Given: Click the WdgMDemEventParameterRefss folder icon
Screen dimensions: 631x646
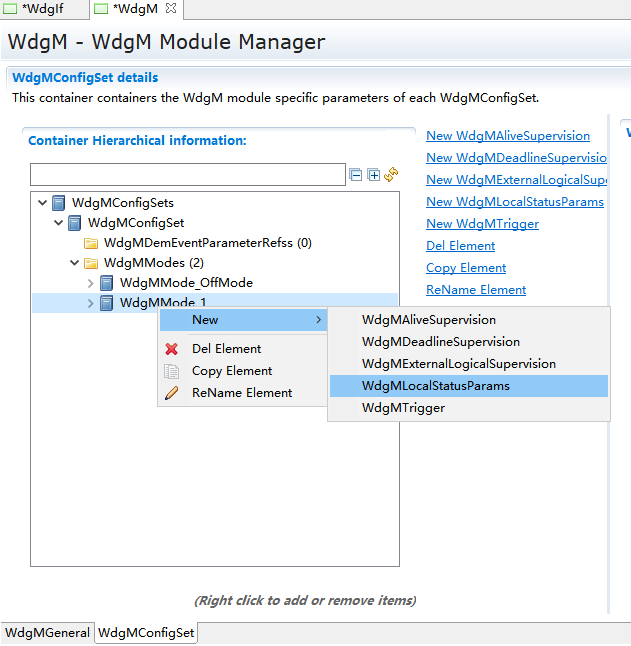Looking at the screenshot, I should click(x=91, y=243).
